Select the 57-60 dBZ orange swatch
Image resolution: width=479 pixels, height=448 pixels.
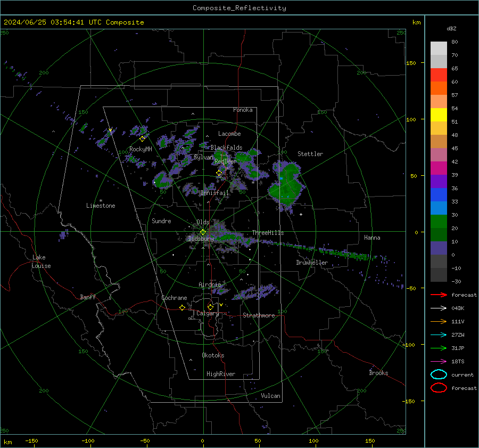pos(439,88)
